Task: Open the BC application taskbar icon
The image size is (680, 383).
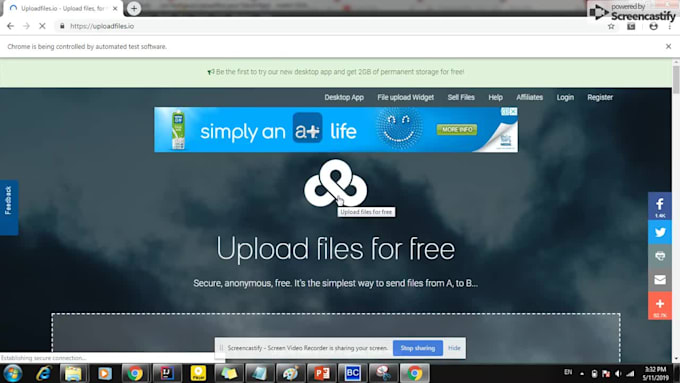Action: [352, 373]
